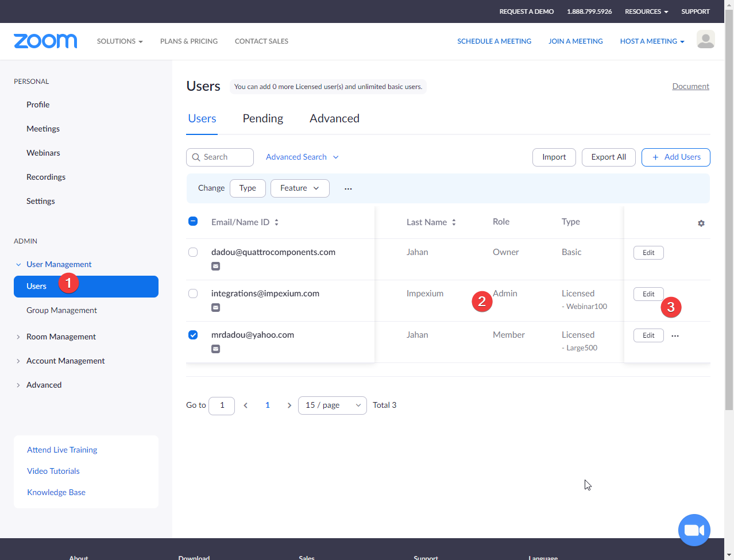Screen dimensions: 734x560
Task: Select dadou@quattrocomponents.com checkbox
Action: [193, 252]
